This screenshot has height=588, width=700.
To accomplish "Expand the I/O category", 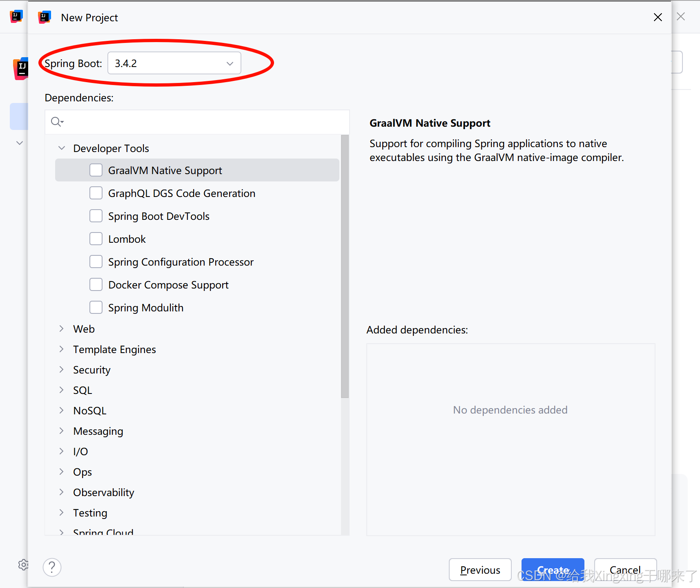I will [62, 451].
